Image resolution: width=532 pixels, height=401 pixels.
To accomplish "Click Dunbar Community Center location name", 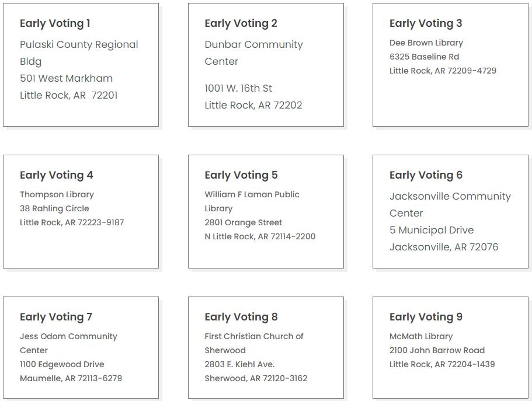I will pos(253,45).
